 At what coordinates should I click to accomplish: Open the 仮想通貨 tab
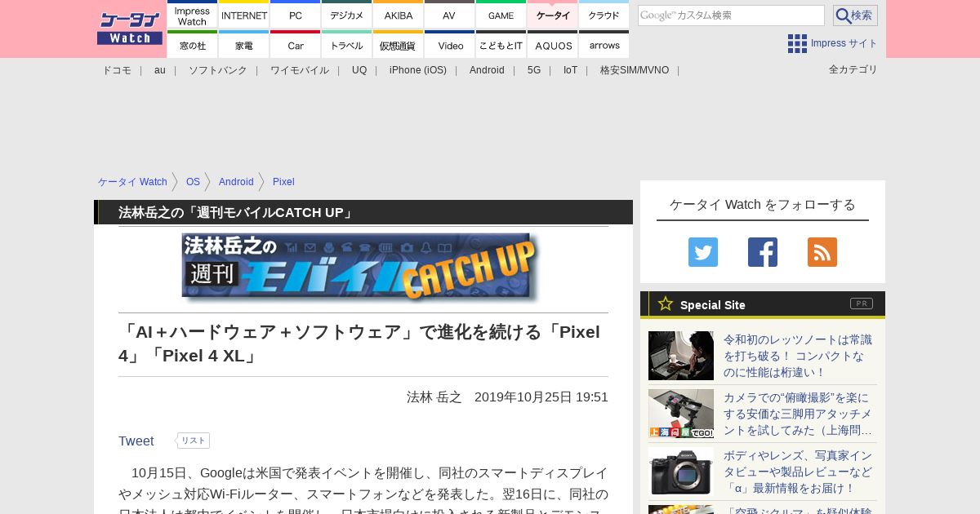399,45
